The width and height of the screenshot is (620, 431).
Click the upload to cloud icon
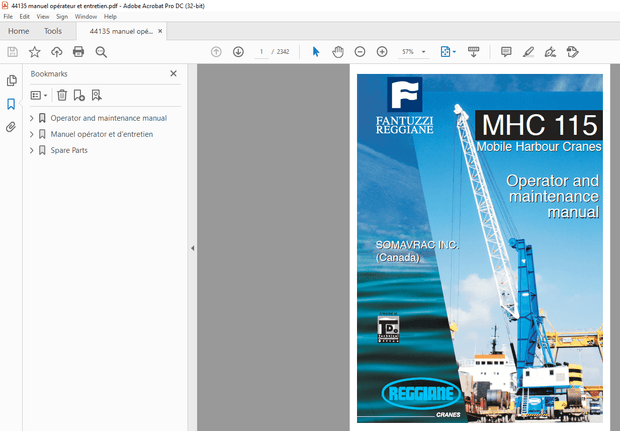(57, 52)
